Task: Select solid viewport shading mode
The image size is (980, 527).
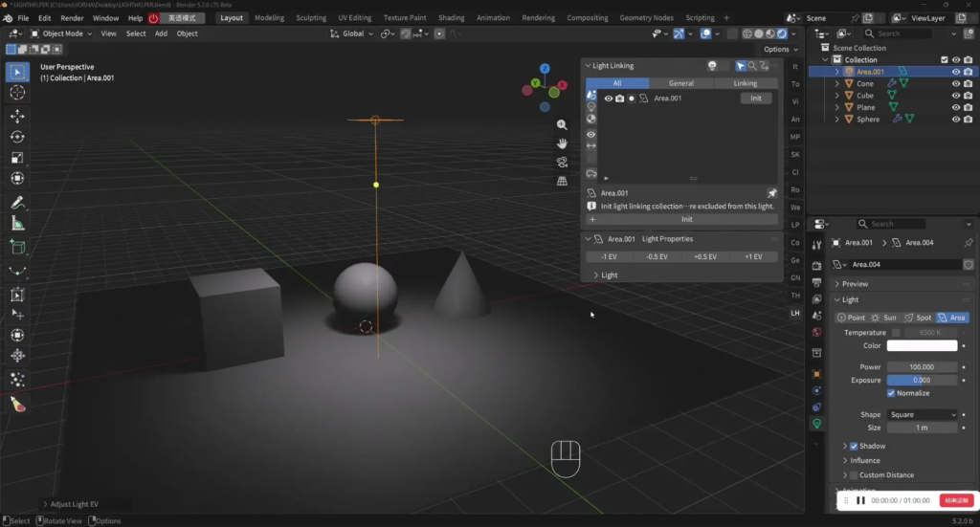Action: click(x=759, y=33)
